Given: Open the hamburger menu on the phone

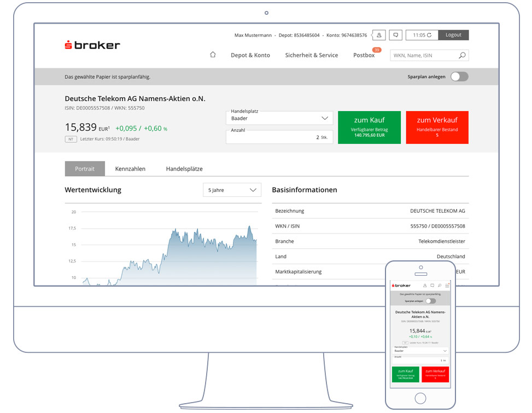Looking at the screenshot, I should pyautogui.click(x=447, y=286).
